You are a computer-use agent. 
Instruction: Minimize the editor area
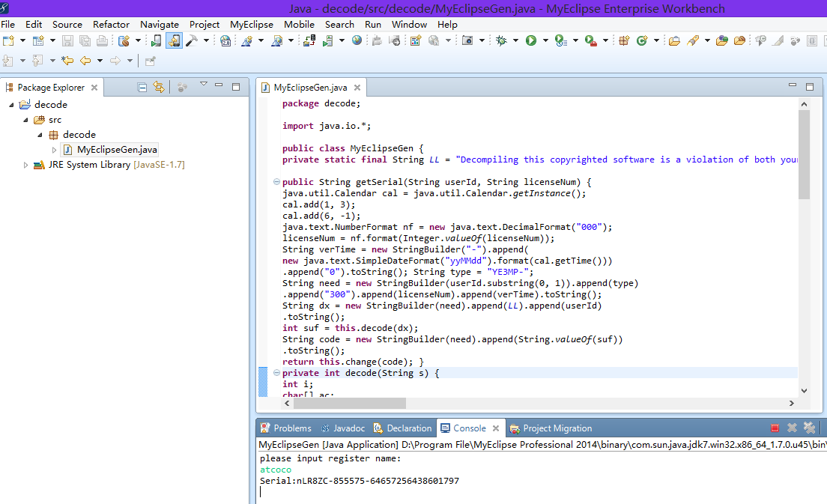coord(793,85)
